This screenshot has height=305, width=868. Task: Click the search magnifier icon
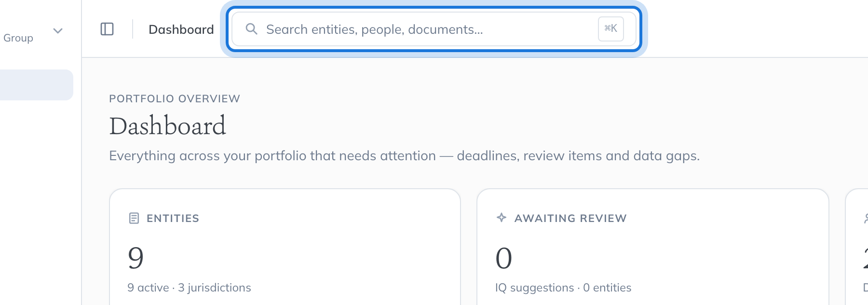point(251,29)
